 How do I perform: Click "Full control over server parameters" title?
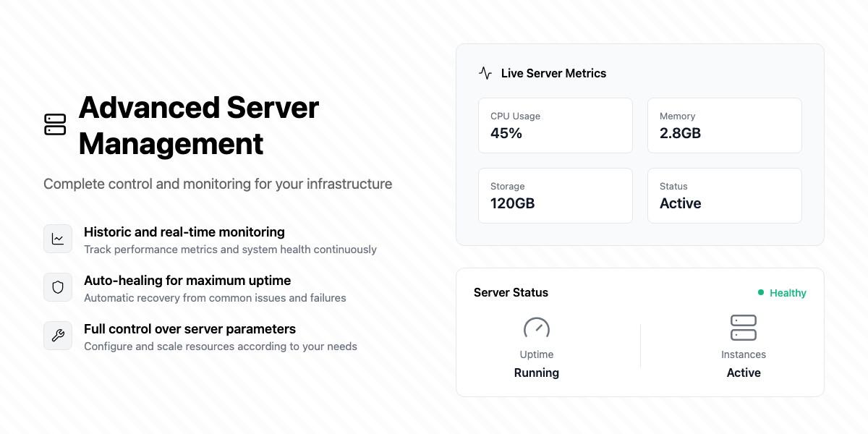[190, 329]
